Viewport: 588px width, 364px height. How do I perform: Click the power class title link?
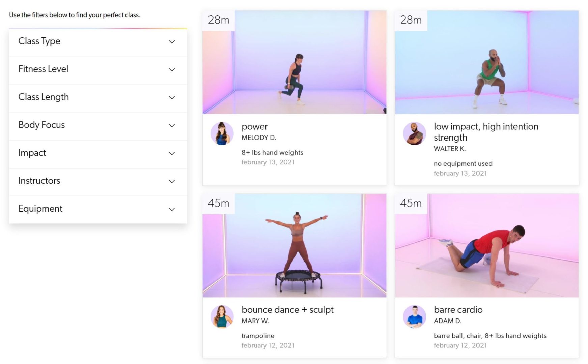(x=255, y=127)
